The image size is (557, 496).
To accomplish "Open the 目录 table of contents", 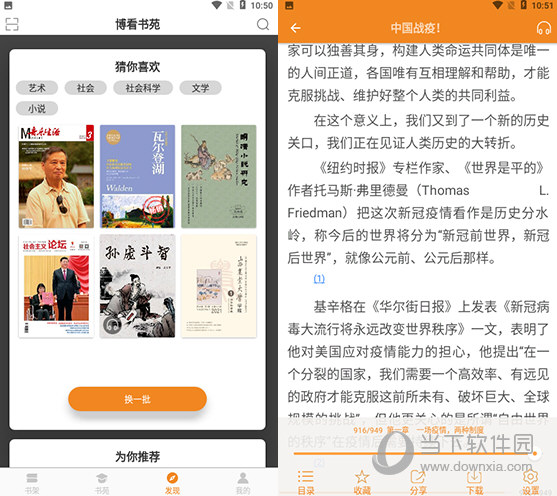I will click(x=306, y=482).
